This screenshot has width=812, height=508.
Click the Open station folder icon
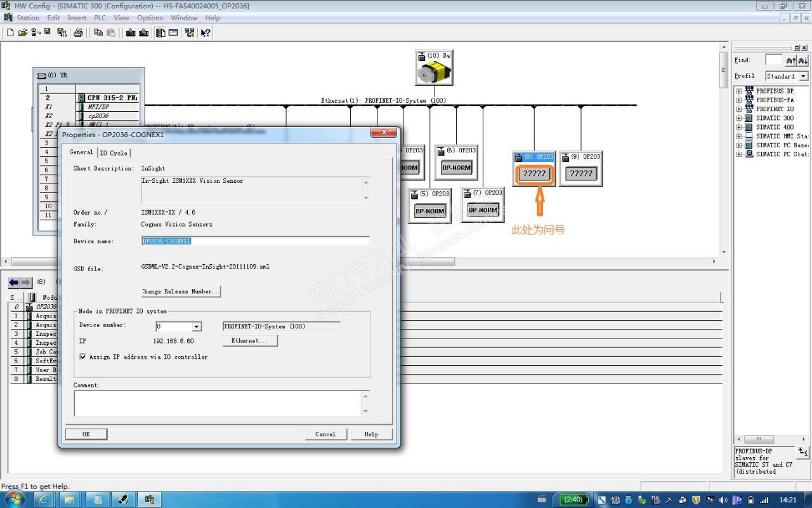[x=23, y=32]
